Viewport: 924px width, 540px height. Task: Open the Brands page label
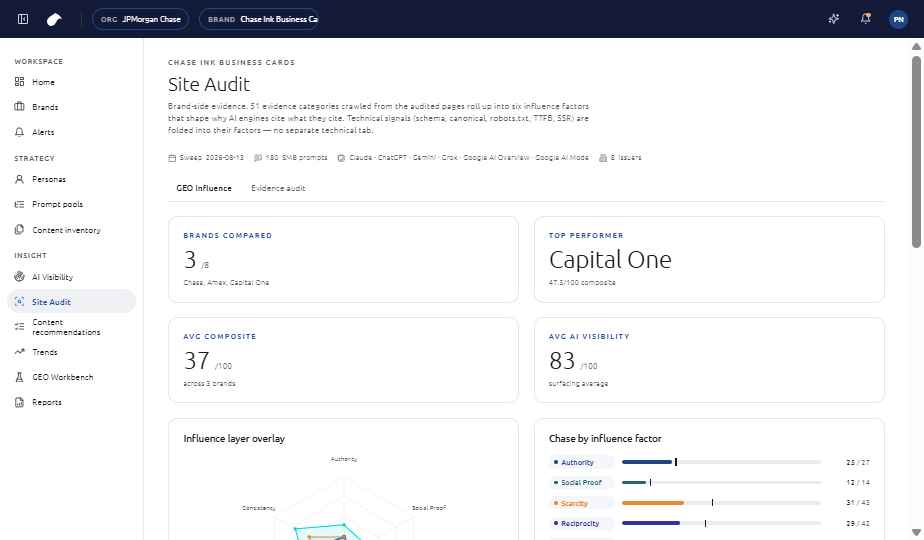(45, 107)
